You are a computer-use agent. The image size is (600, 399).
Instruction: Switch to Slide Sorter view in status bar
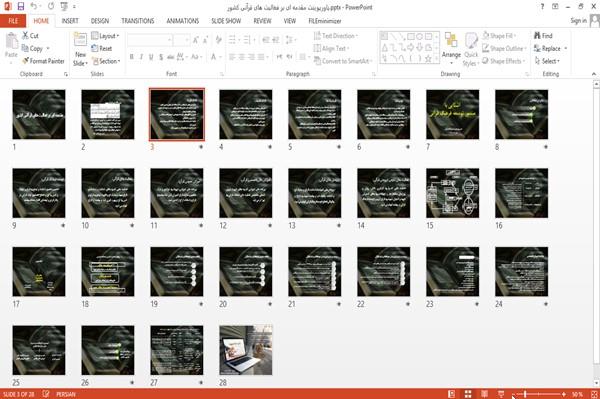[468, 394]
